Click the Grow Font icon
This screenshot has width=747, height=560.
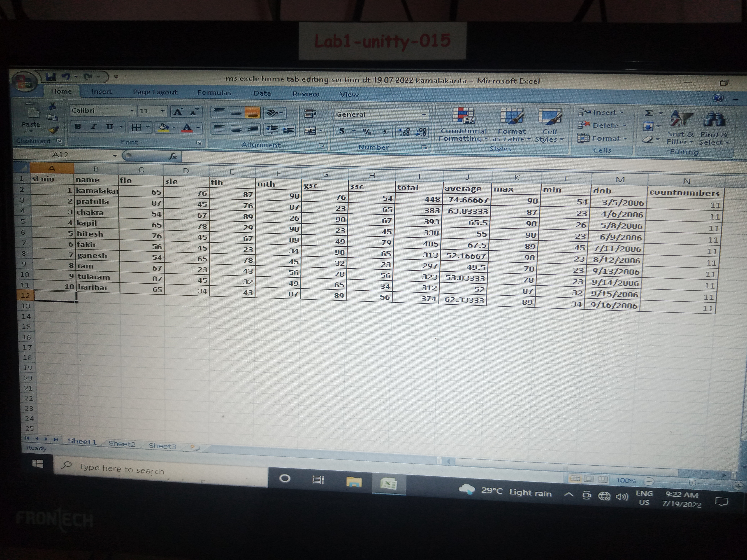(178, 112)
